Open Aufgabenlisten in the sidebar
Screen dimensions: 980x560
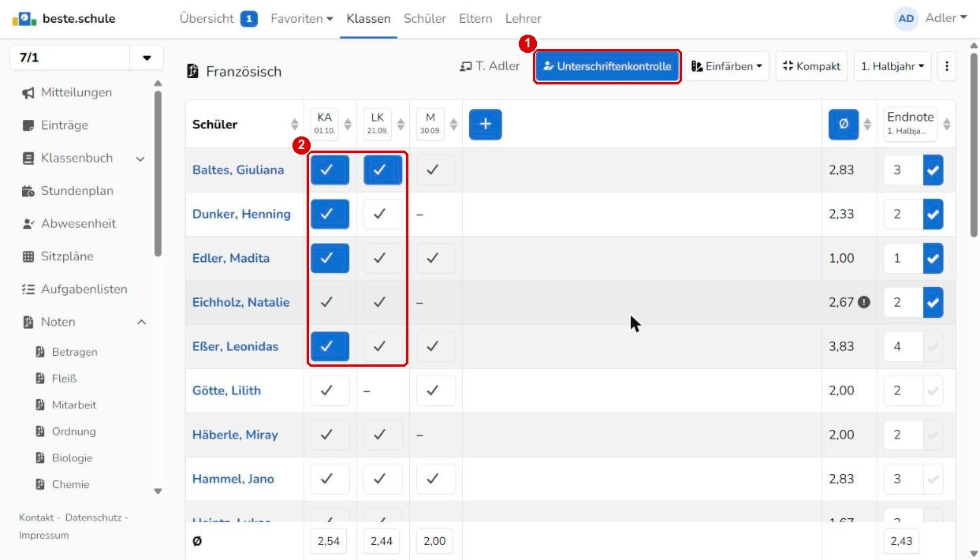[84, 289]
